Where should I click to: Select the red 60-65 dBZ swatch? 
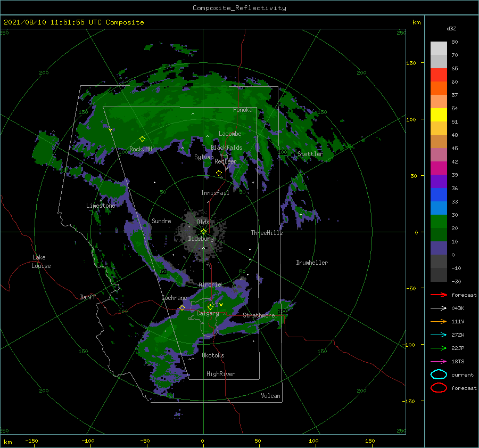439,75
